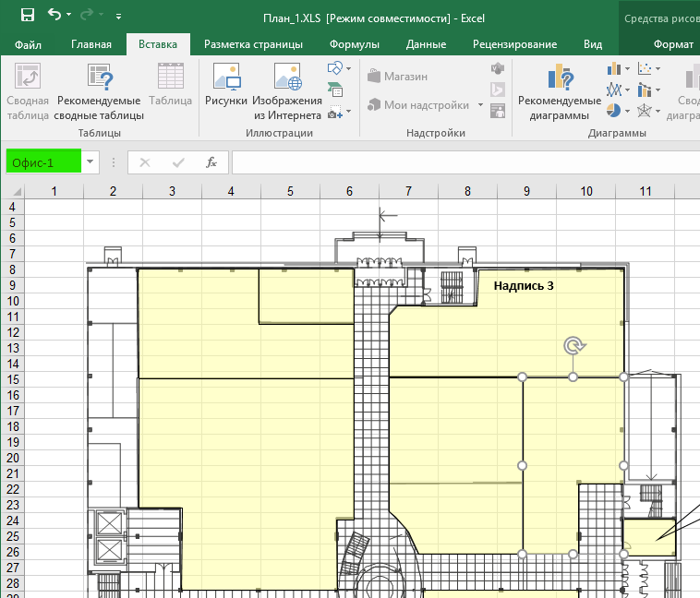Click the Undo arrow icon
Screen dimensions: 700x598
(54, 16)
